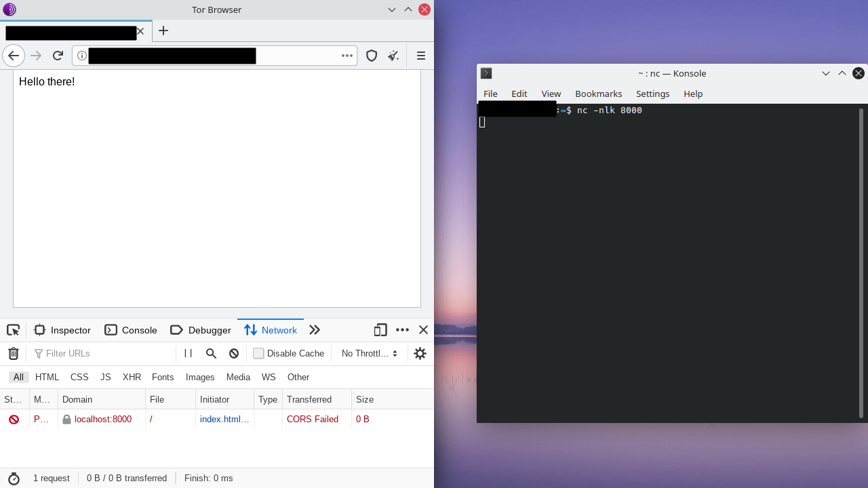This screenshot has width=868, height=488.
Task: Select the XHR request filter
Action: pos(132,377)
